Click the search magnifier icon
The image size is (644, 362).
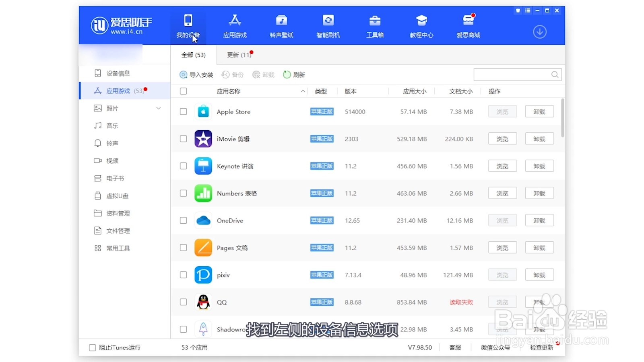coord(555,74)
